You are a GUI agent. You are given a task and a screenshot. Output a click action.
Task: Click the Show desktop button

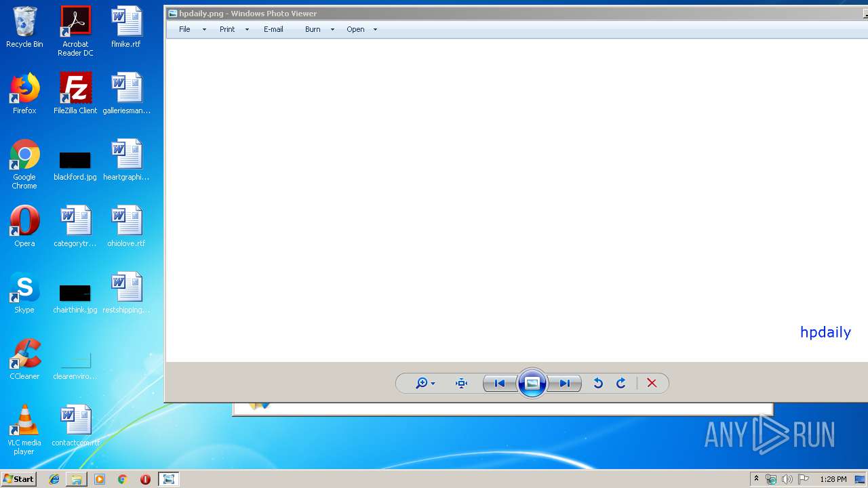[860, 479]
